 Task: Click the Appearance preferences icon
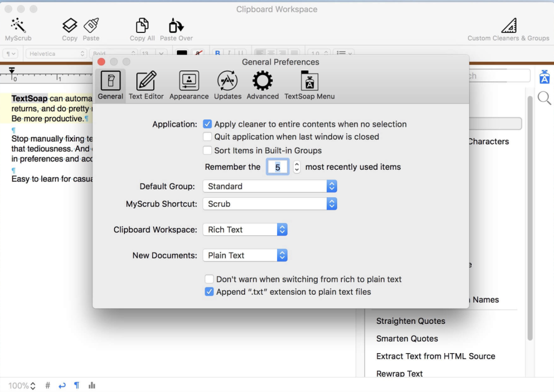189,81
